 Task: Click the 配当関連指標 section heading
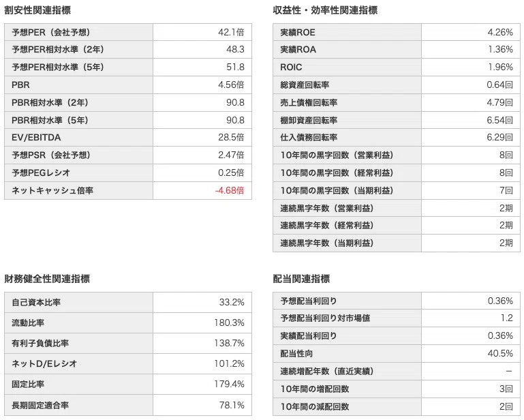pos(301,279)
